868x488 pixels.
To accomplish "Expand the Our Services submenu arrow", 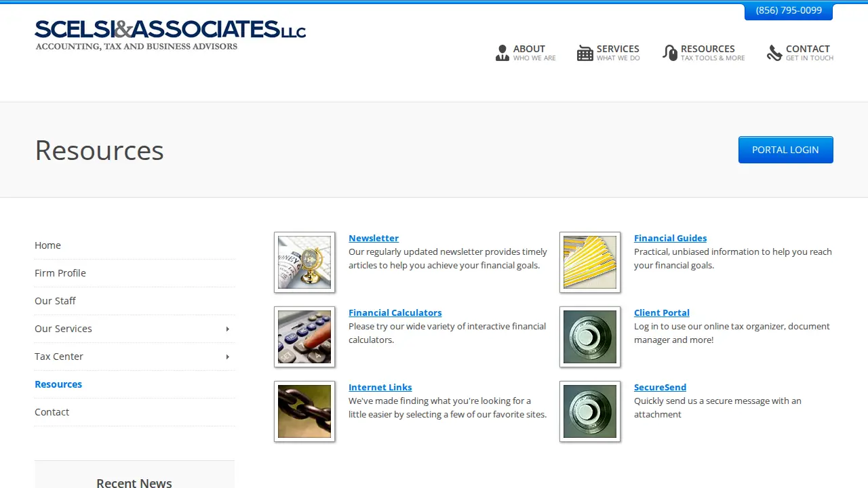I will tap(228, 329).
